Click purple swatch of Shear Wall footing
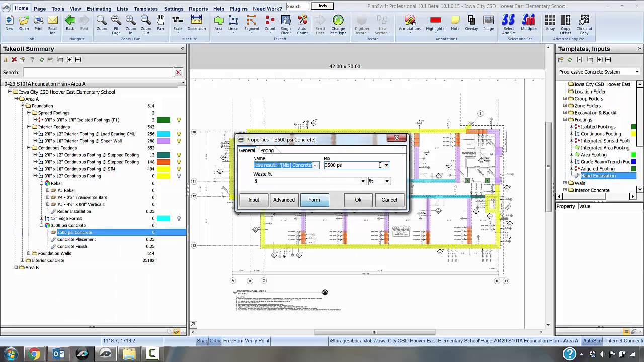The height and width of the screenshot is (362, 644). tap(164, 141)
